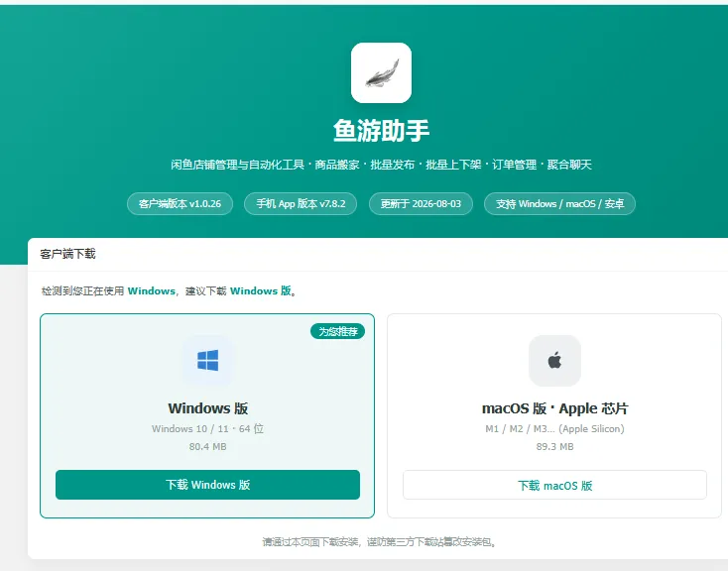
Task: Click the 支持 Windows / macOS / 安卓 badge
Action: pyautogui.click(x=559, y=204)
